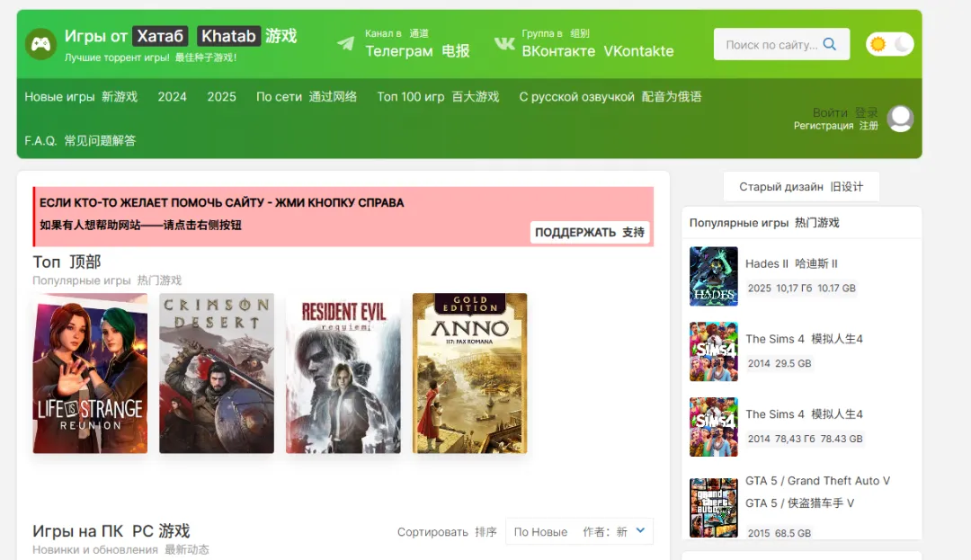
Task: Open the ВКонтакте group link
Action: pos(598,50)
